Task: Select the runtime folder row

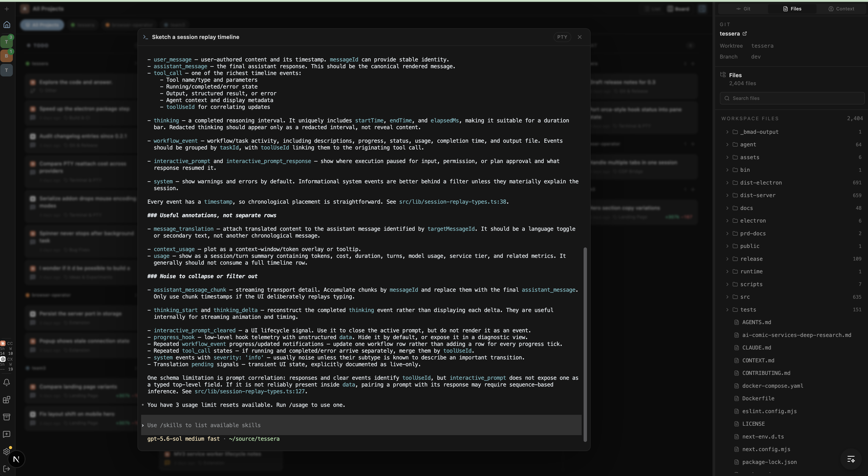Action: tap(792, 271)
